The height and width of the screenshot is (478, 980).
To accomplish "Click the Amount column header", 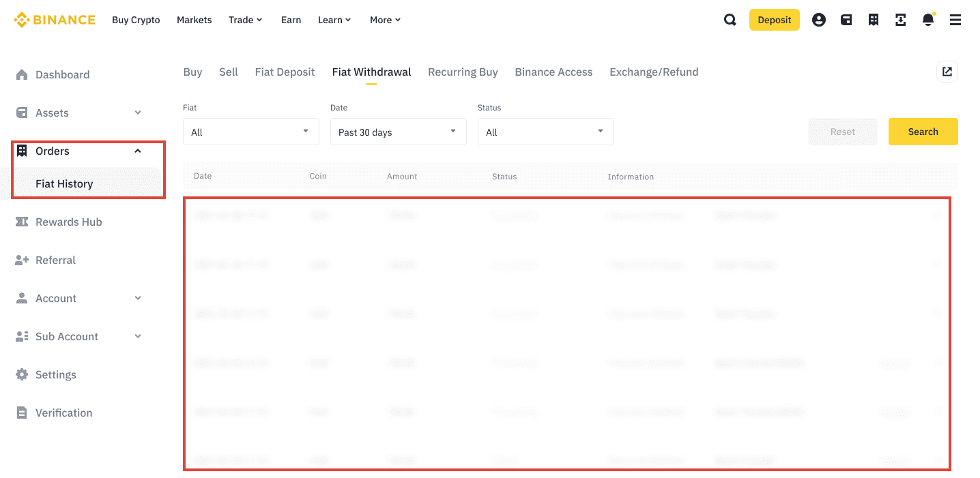I will (402, 176).
